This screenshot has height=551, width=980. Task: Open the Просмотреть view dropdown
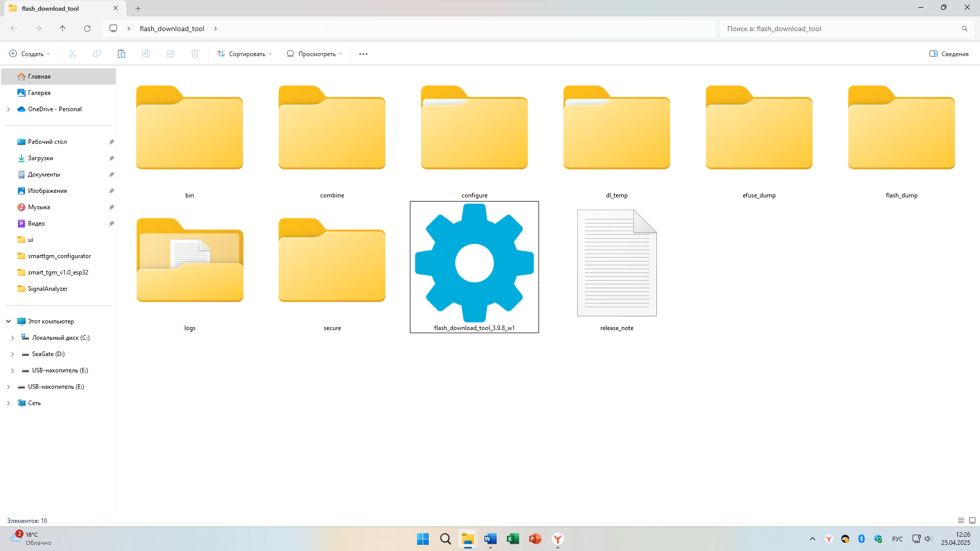(x=314, y=54)
